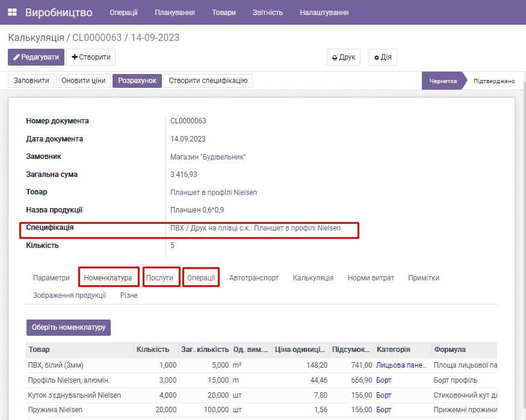Screen dimensions: 526x420
Task: Switch to the Послуги tab
Action: click(x=159, y=278)
